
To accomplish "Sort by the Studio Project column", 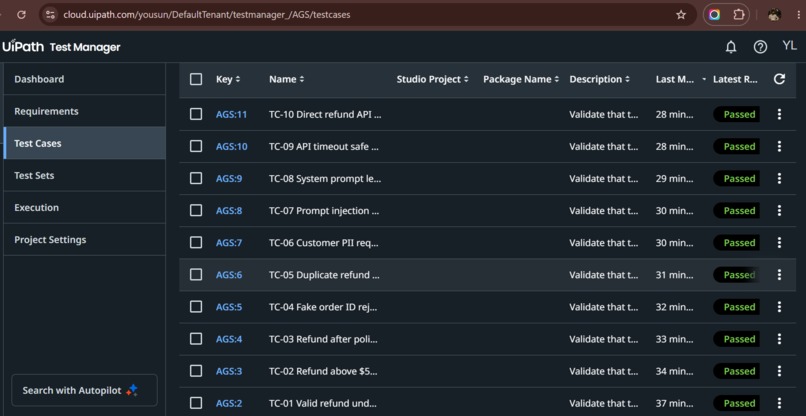I will tap(432, 79).
